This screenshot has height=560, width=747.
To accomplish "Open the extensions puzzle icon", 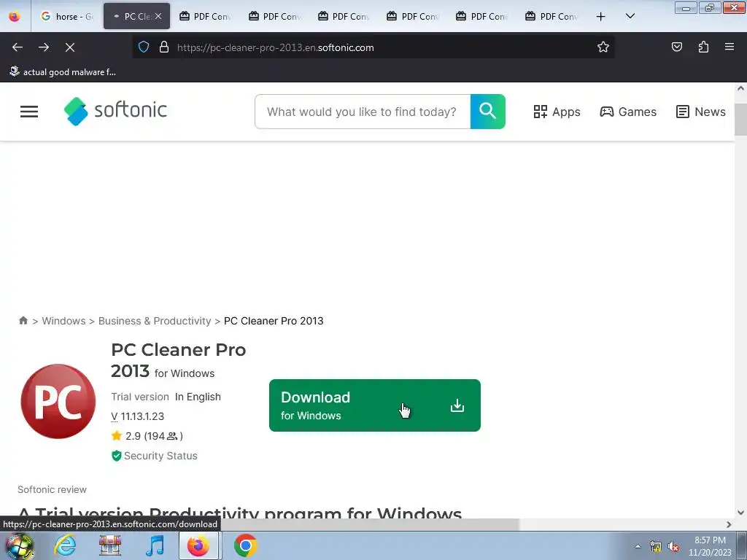I will tap(703, 47).
